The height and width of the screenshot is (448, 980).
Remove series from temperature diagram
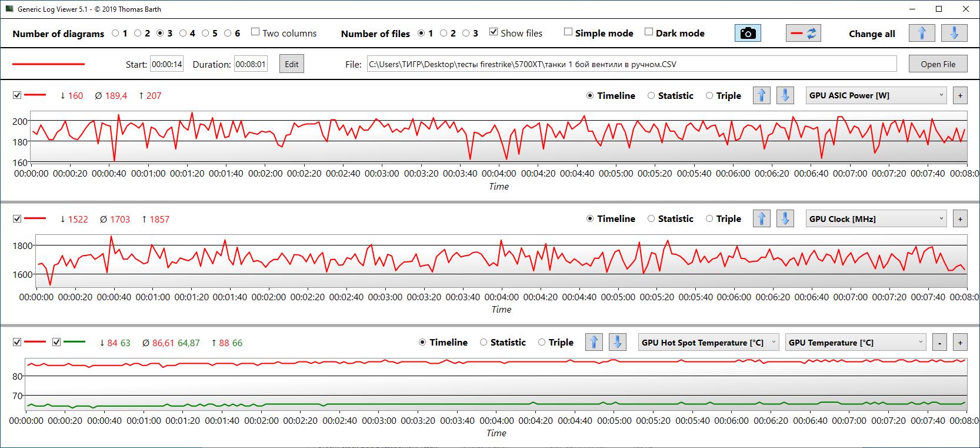pyautogui.click(x=940, y=343)
